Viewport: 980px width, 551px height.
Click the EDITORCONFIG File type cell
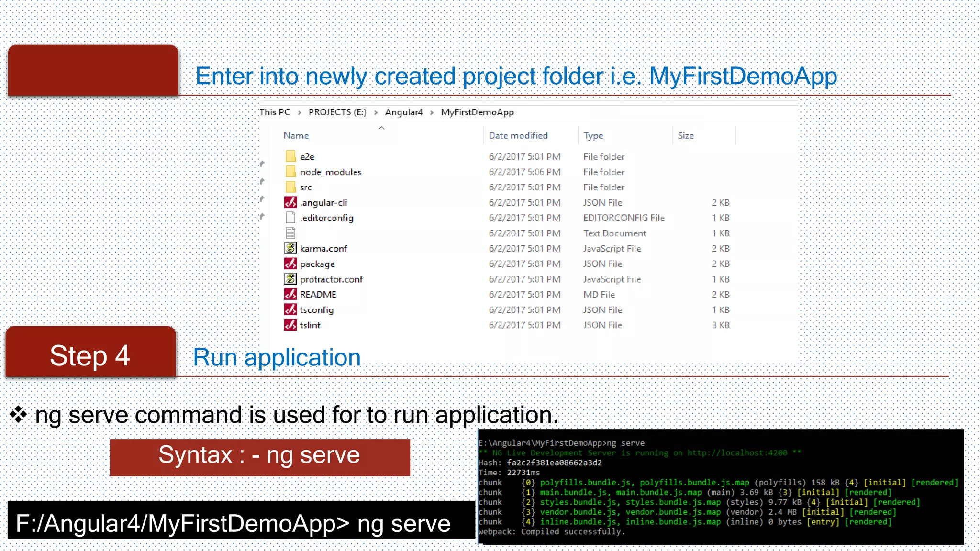coord(624,218)
